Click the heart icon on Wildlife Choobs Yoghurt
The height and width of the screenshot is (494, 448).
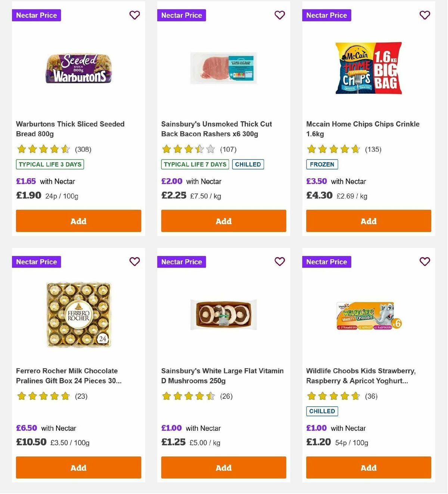tap(424, 262)
